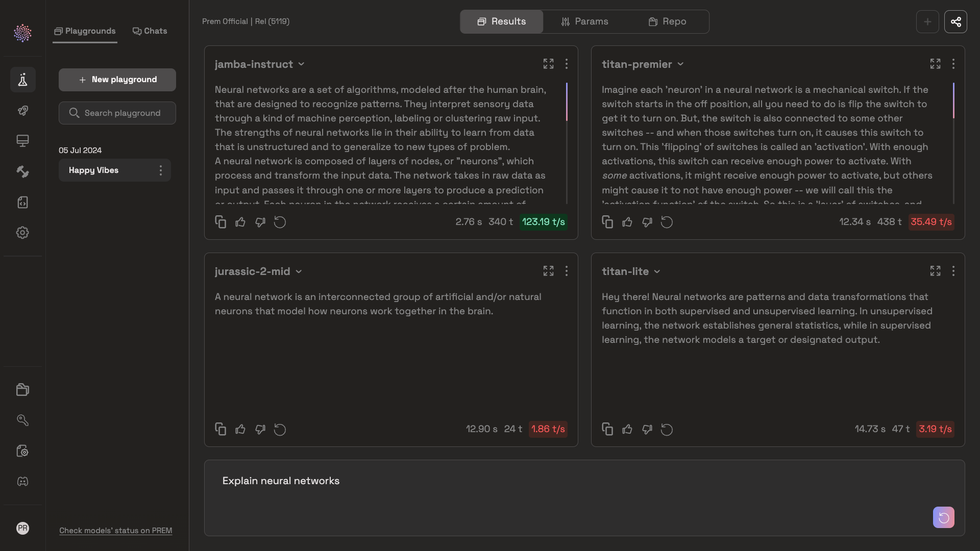Open the lab flask playground sidebar icon
Viewport: 980px width, 551px height.
tap(22, 80)
